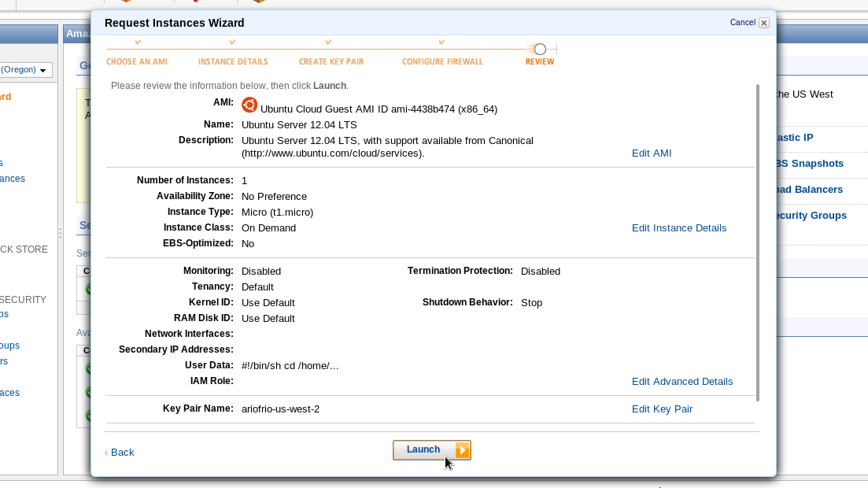
Task: Select the Review step
Action: click(x=540, y=61)
